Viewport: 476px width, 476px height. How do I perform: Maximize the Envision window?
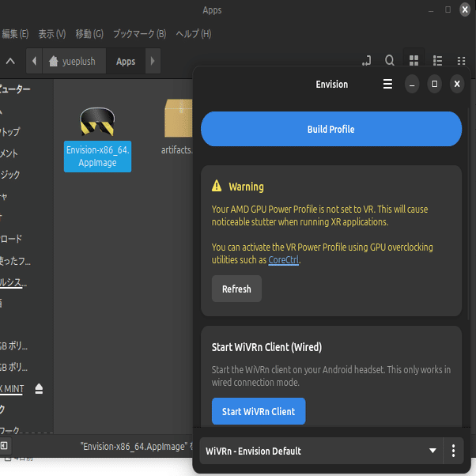[x=434, y=84]
